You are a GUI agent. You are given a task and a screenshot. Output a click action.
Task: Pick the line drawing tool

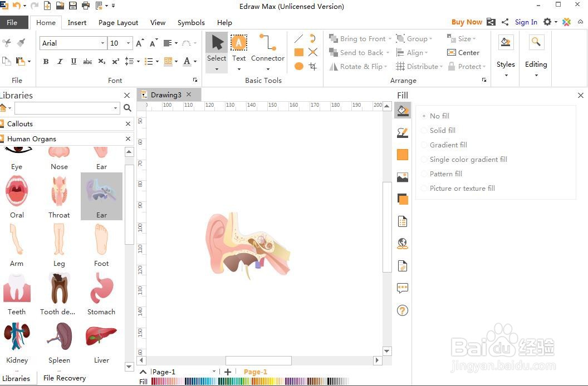(x=298, y=38)
